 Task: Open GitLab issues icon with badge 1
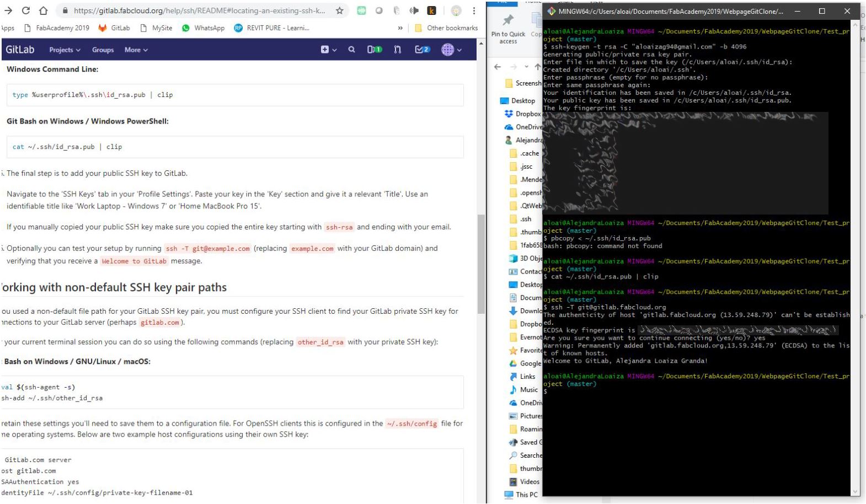pyautogui.click(x=375, y=50)
